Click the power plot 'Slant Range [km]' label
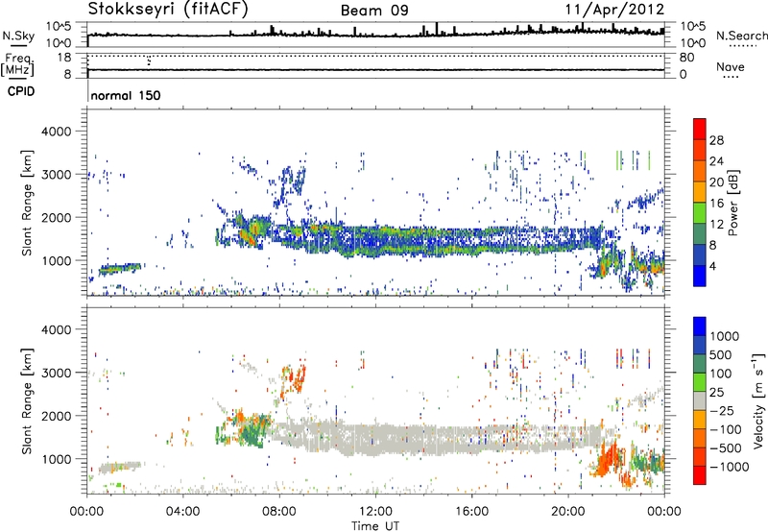This screenshot has height=532, width=768. pos(27,203)
